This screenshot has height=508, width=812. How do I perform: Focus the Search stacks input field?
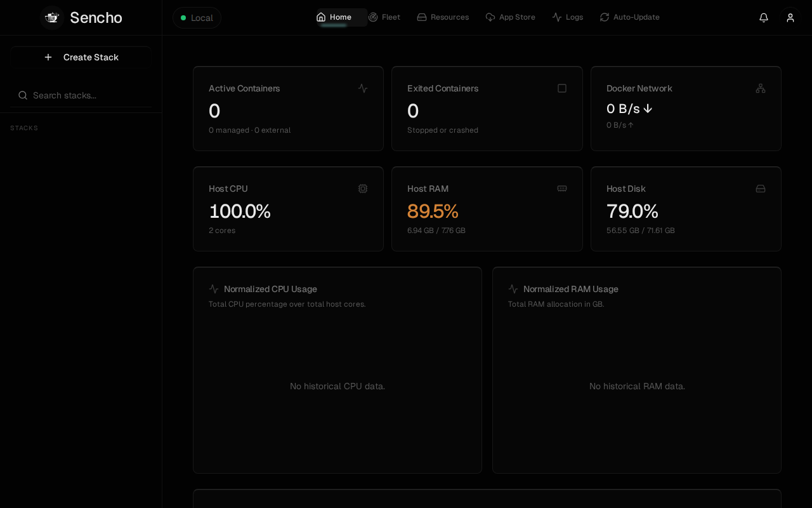[x=81, y=95]
